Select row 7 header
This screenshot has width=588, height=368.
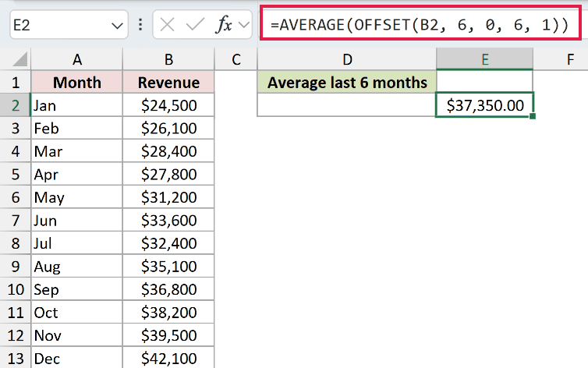16,221
